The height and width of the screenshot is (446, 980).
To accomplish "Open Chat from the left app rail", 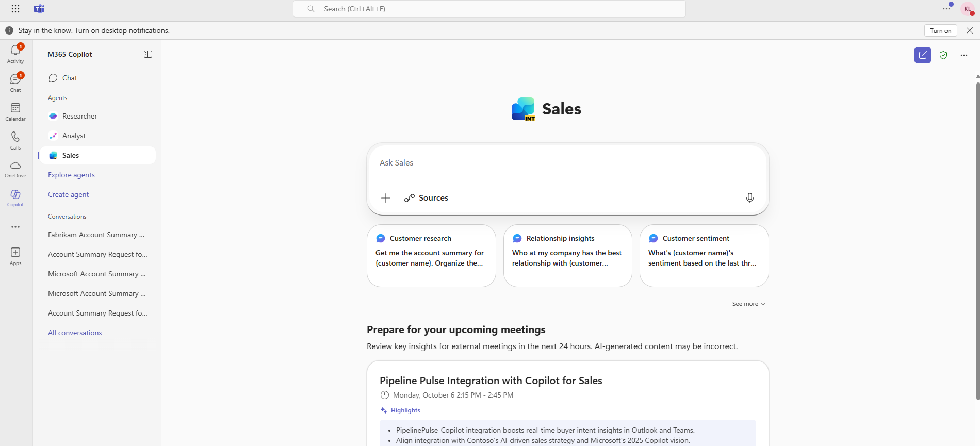I will tap(15, 82).
